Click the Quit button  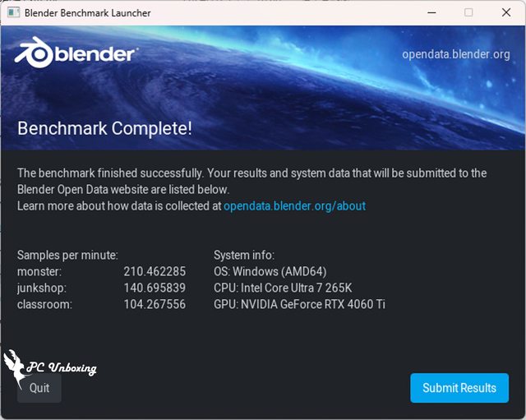click(x=39, y=388)
